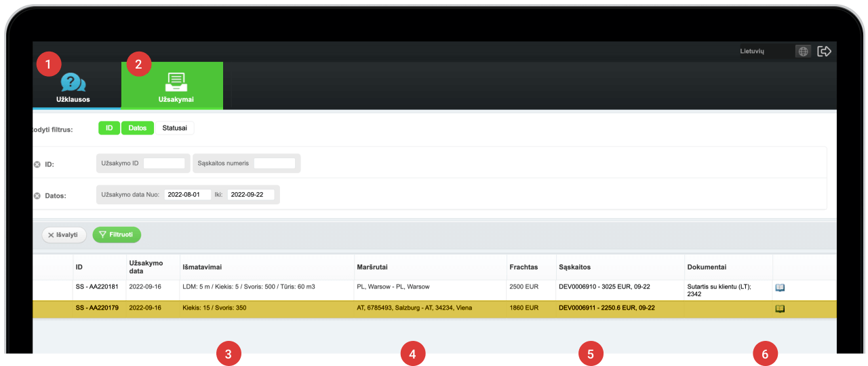Click route AT, Salzburg - AT, Viena
Screen dimensions: 868x366
click(x=414, y=308)
